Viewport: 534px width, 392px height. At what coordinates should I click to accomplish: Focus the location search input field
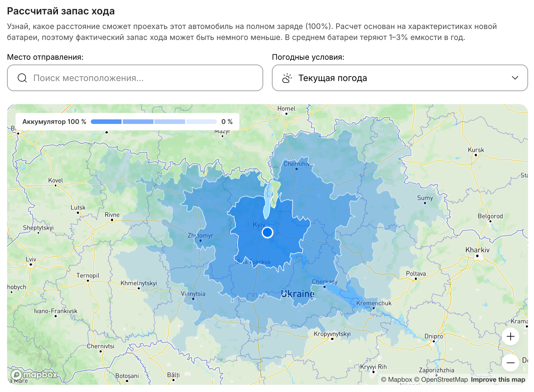[x=135, y=78]
